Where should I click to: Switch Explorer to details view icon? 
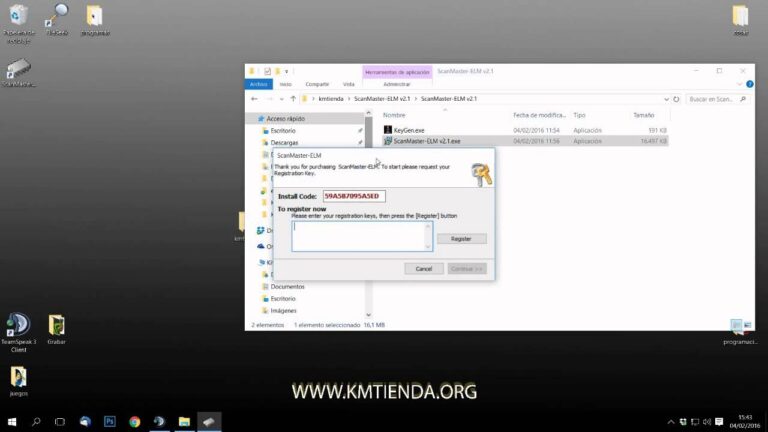[736, 325]
